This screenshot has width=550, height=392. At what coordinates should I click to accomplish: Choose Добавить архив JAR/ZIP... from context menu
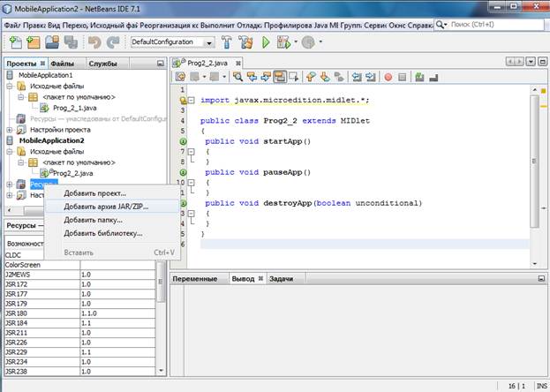point(106,207)
